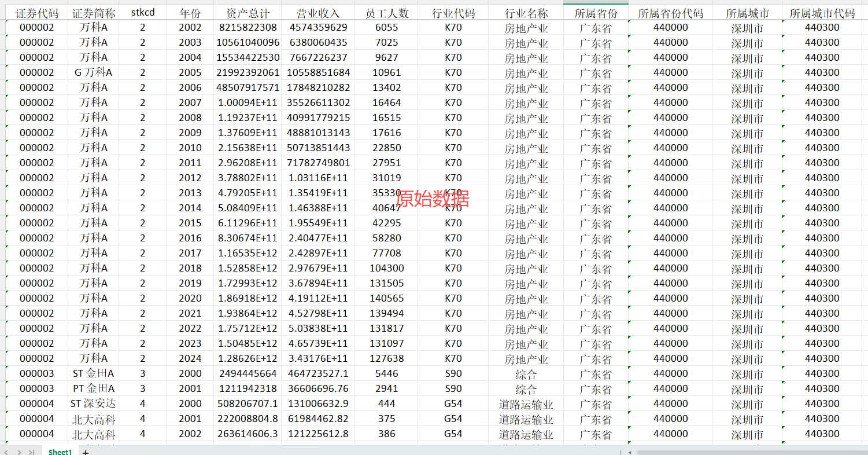
Task: Select the G54 cell in the ST 深安达 row
Action: pos(453,403)
